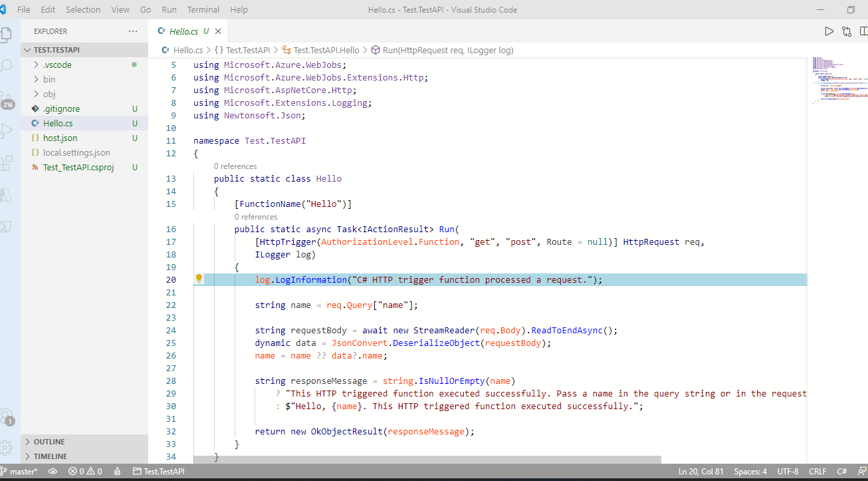Click the horizontal scrollbar below the editor
Image resolution: width=868 pixels, height=481 pixels.
tap(427, 460)
